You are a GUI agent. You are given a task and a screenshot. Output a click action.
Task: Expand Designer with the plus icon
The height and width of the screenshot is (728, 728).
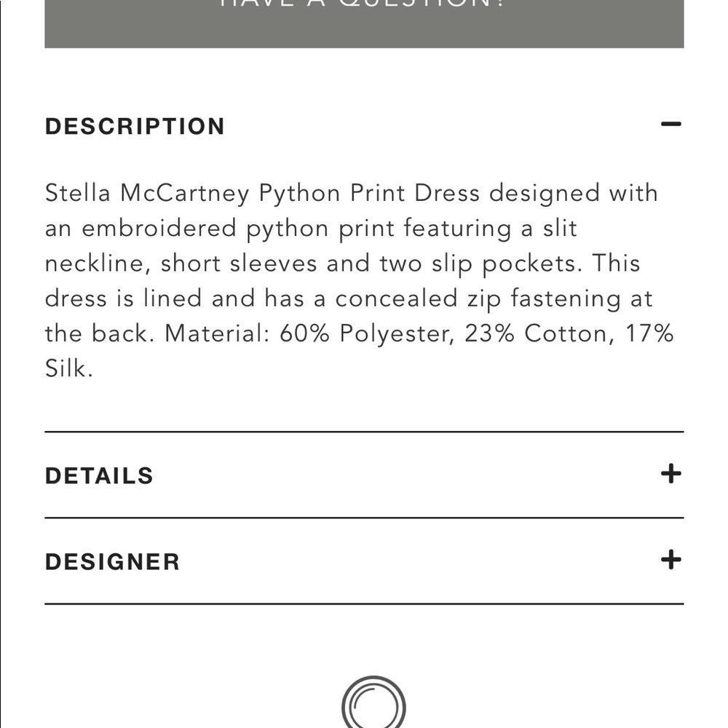point(670,561)
